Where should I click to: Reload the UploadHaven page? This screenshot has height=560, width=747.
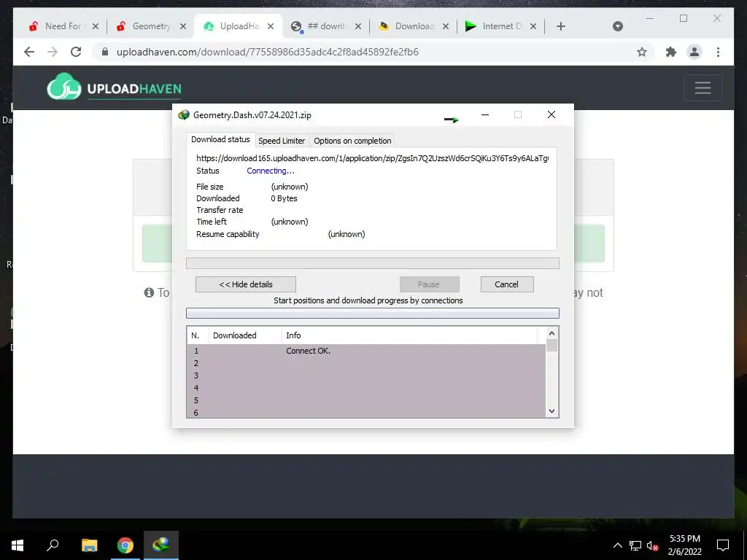[x=76, y=52]
